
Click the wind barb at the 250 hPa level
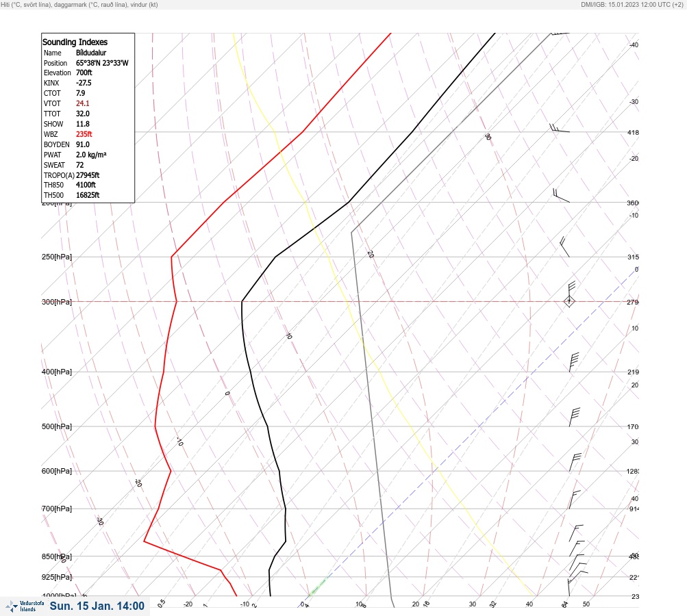pyautogui.click(x=564, y=247)
